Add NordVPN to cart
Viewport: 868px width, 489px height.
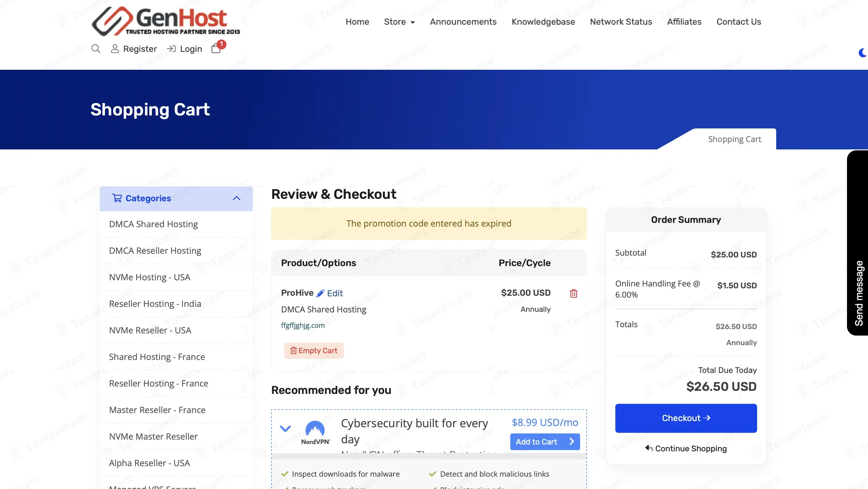(545, 441)
